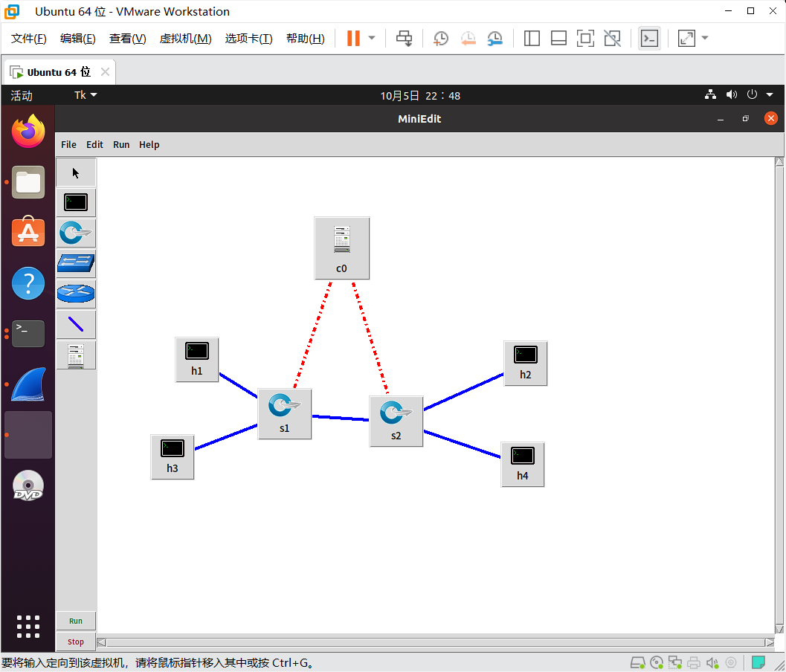786x672 pixels.
Task: Click the s1 switch node
Action: (x=285, y=414)
